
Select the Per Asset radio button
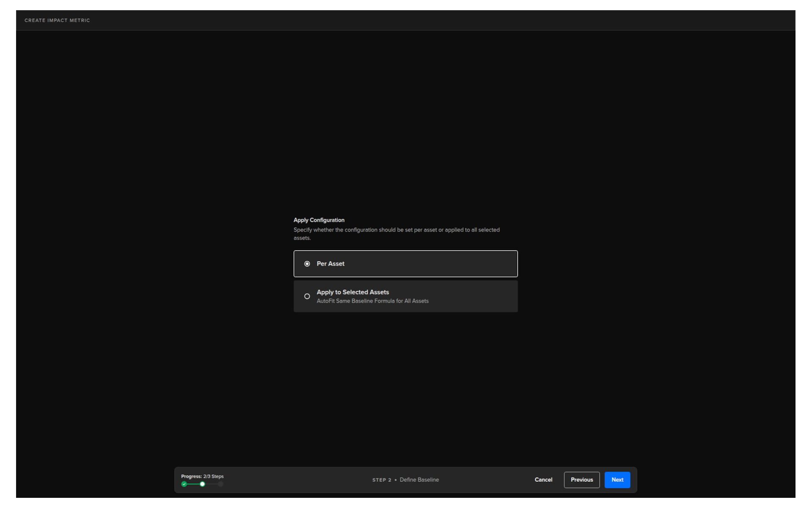click(307, 264)
